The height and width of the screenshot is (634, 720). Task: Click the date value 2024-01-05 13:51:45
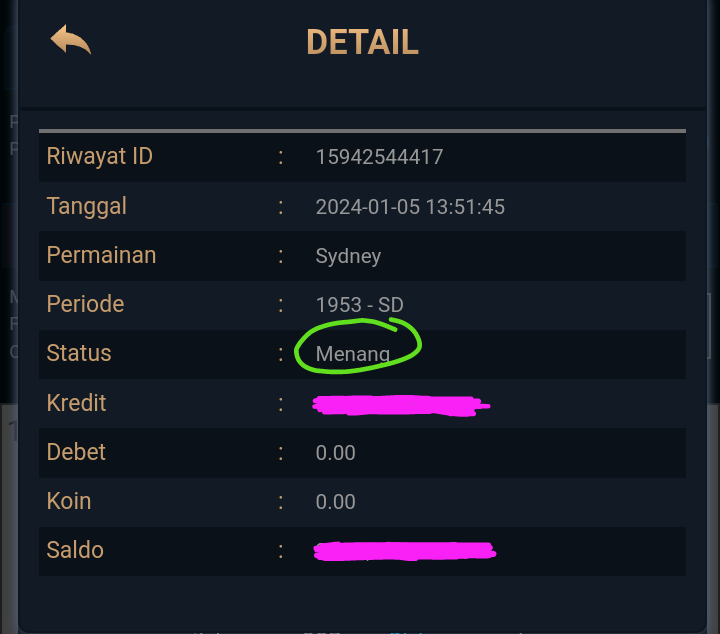pos(410,208)
